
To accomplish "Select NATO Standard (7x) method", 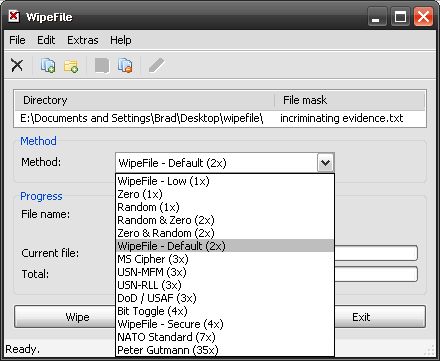I will pyautogui.click(x=224, y=337).
